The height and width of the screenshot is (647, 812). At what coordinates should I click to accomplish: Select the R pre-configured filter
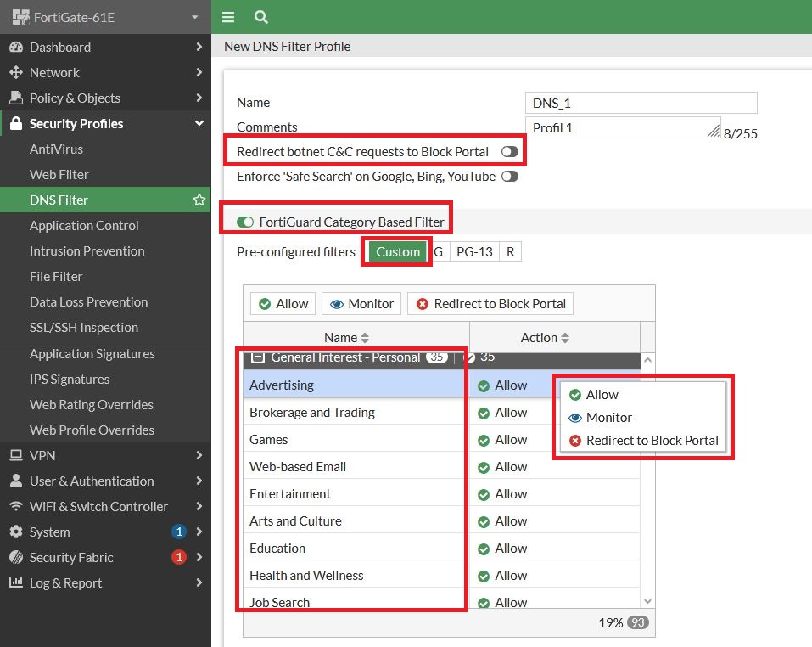(x=511, y=252)
